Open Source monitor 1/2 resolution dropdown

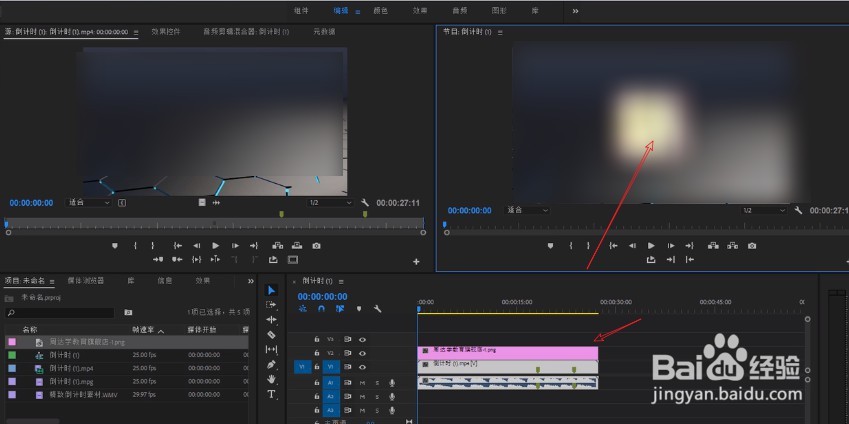pyautogui.click(x=330, y=203)
